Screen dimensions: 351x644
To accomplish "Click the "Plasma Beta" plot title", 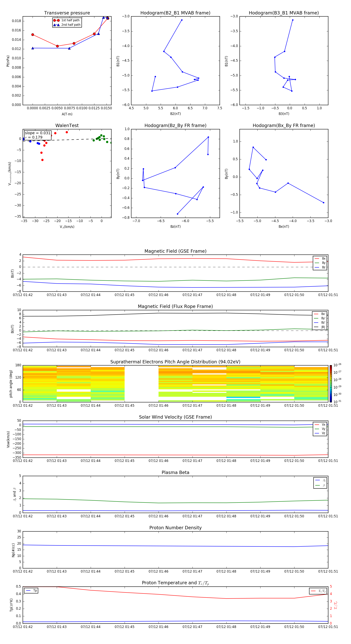I will pyautogui.click(x=175, y=473).
